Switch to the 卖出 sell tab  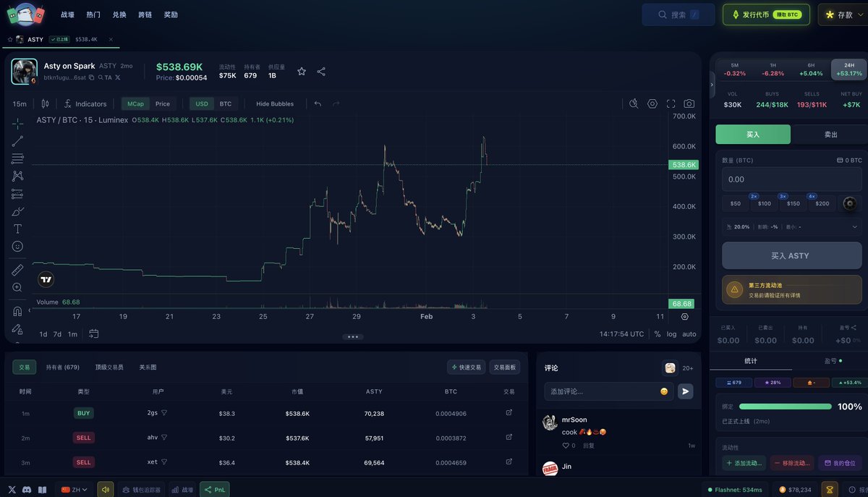click(x=830, y=135)
